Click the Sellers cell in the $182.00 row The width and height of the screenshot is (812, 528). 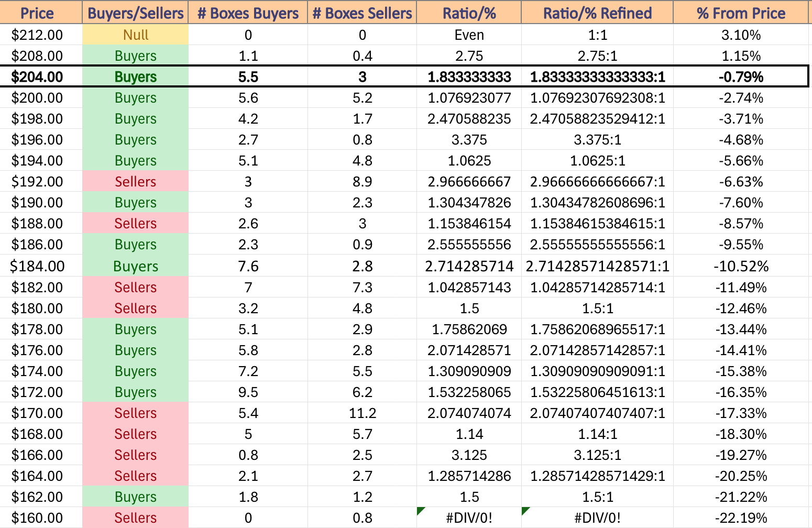[x=135, y=287]
